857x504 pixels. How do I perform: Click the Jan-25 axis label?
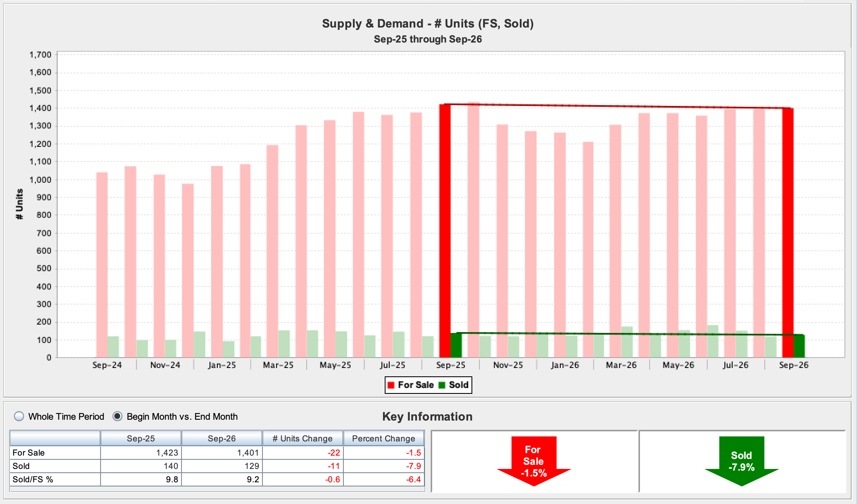click(222, 365)
